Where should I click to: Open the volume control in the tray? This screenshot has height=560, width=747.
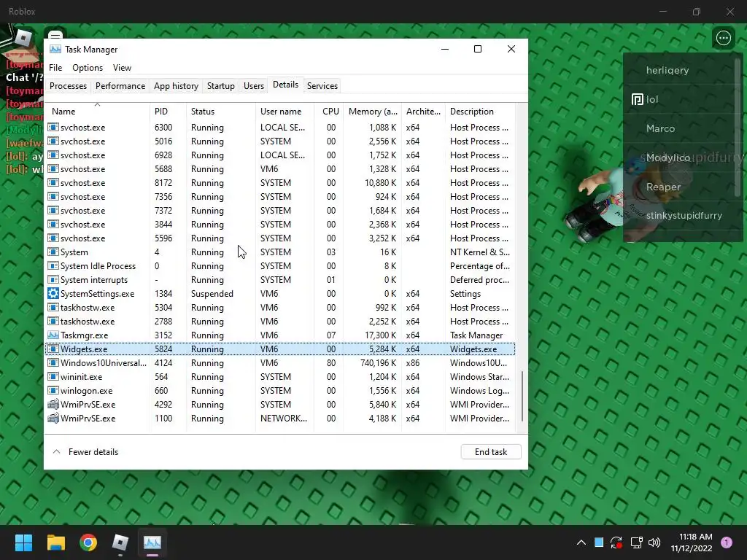pos(654,542)
